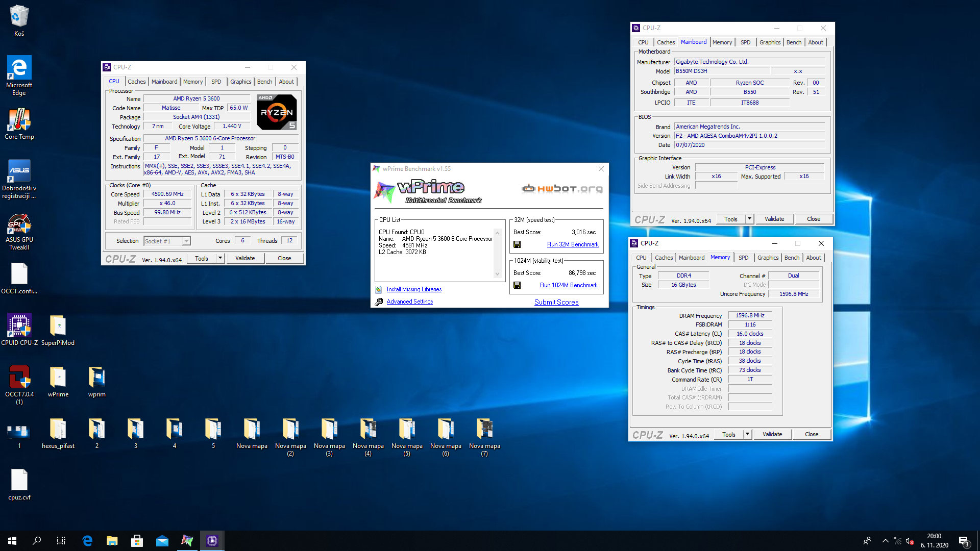The image size is (980, 551).
Task: Click the HWBOT.org logo in wPrime
Action: coord(562,189)
